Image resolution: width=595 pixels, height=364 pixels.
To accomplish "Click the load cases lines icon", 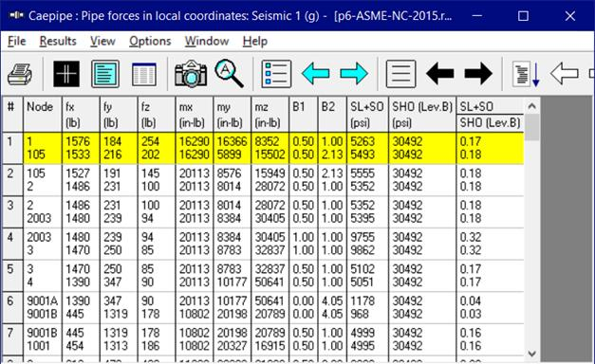I will point(400,74).
